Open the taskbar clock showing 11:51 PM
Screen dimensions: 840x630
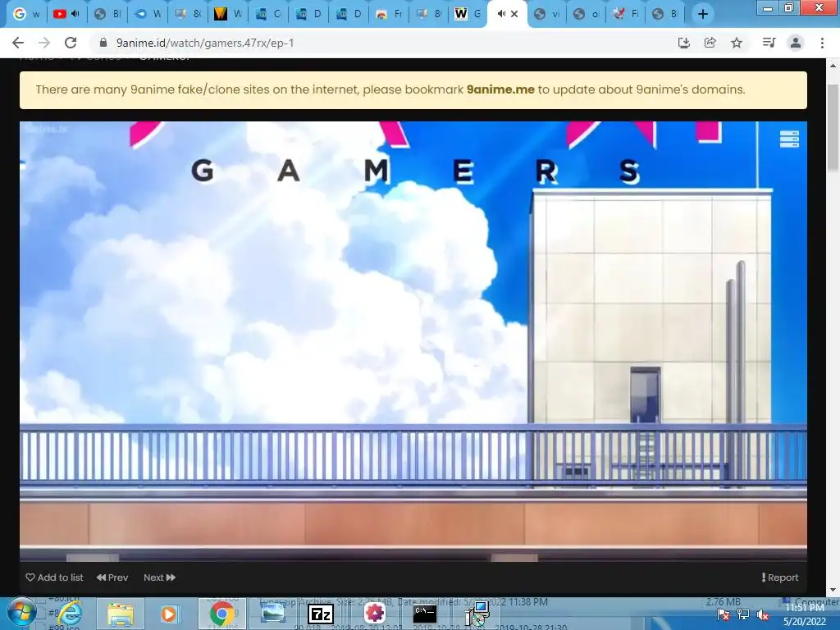805,615
